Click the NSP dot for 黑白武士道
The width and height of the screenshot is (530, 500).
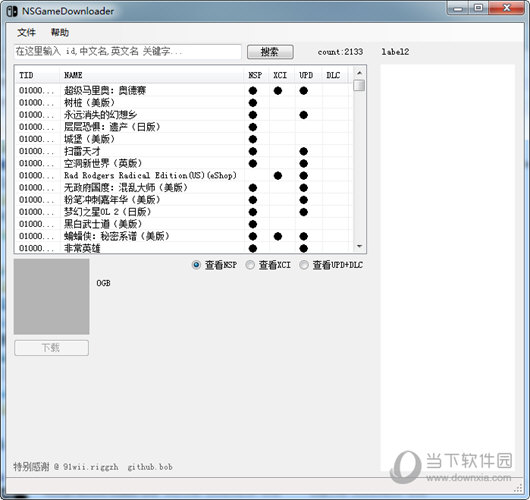point(253,224)
